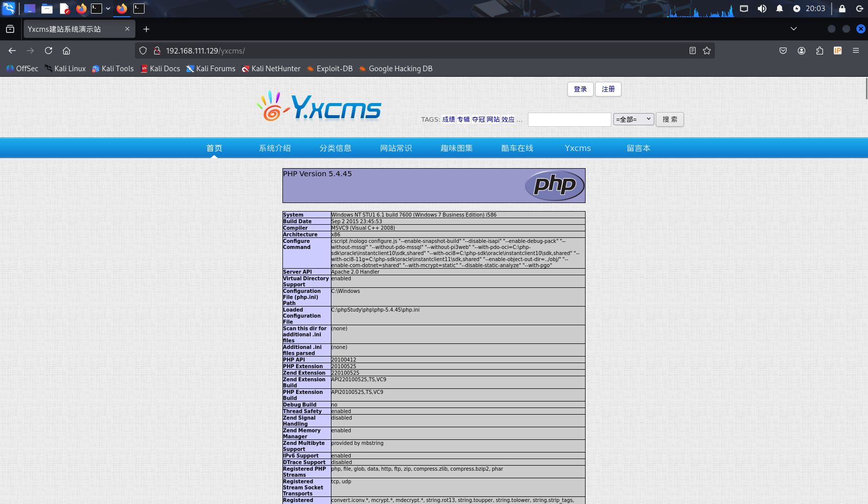Open a new browser tab
868x504 pixels.
(x=146, y=29)
